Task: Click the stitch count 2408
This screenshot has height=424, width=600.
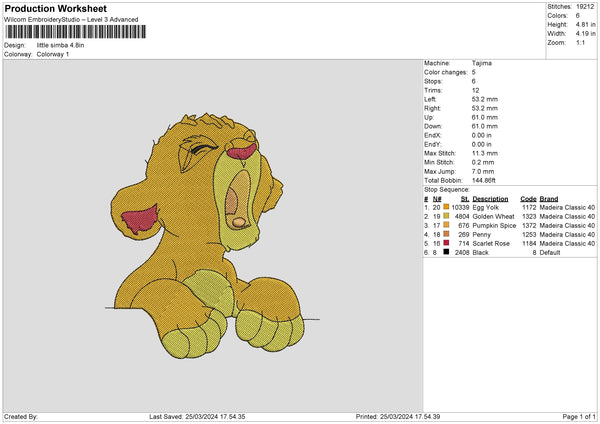Action: point(462,253)
